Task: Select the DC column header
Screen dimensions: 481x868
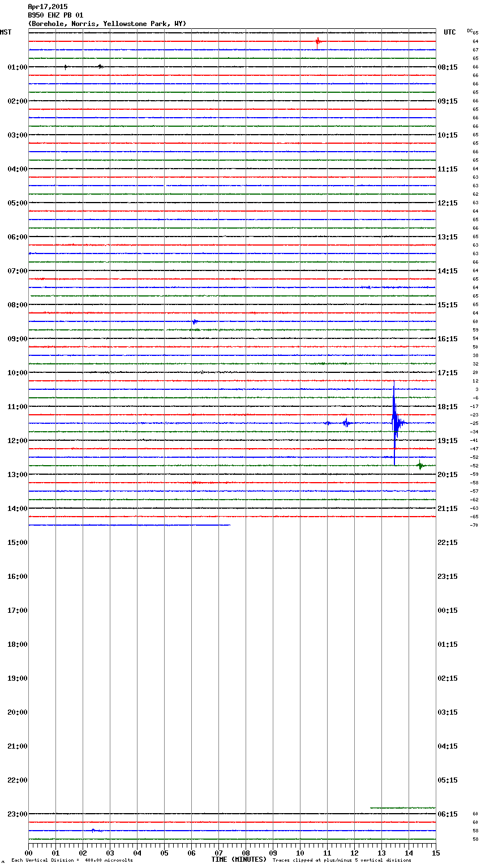Action: pos(470,31)
